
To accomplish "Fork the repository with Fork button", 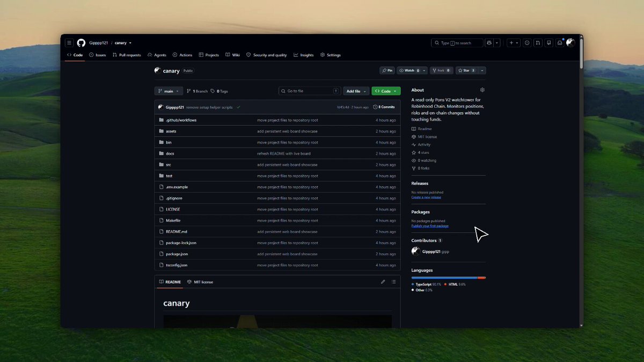I will point(441,70).
